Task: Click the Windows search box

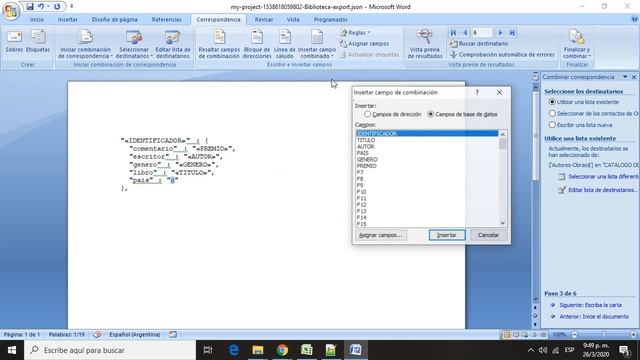Action: click(110, 350)
